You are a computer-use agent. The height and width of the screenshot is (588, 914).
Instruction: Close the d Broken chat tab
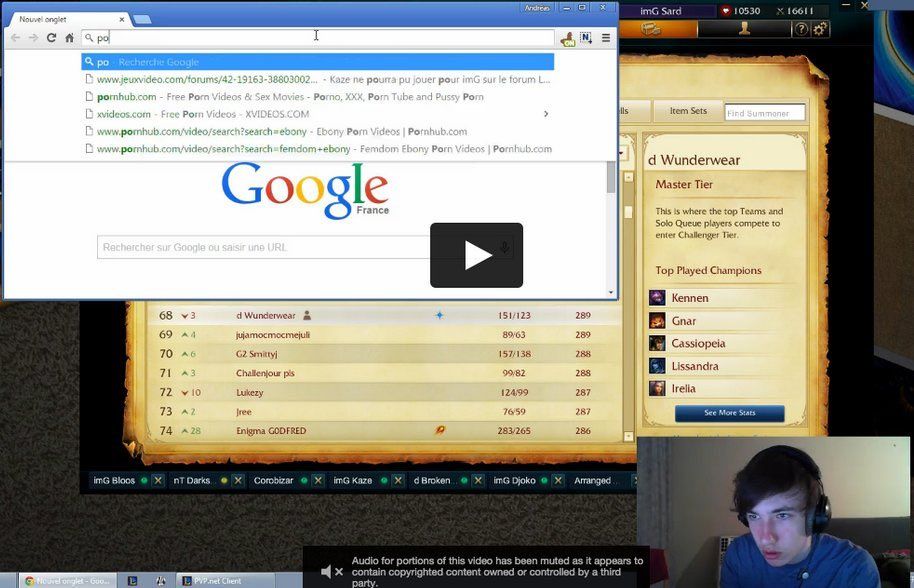coord(478,480)
